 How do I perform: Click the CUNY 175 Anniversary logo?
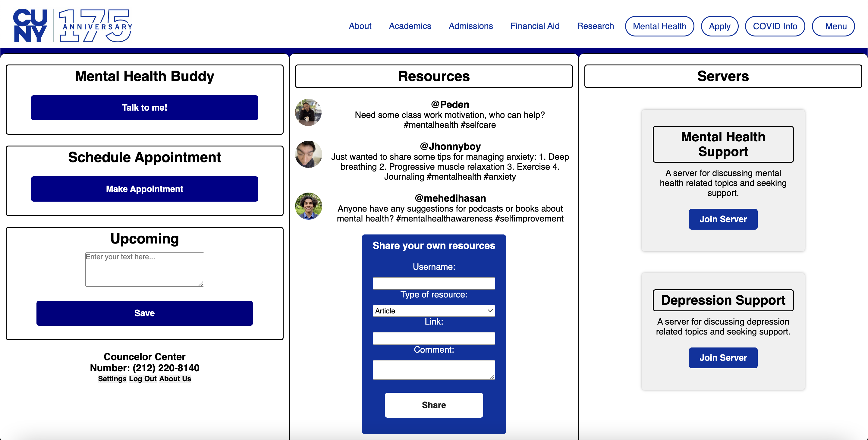click(x=72, y=26)
